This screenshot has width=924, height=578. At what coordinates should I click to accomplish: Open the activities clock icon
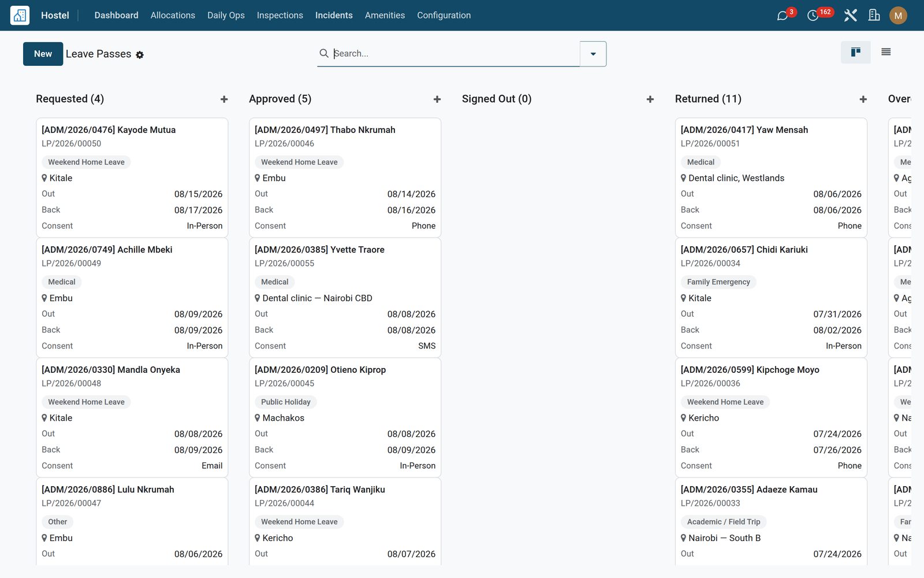click(x=813, y=16)
